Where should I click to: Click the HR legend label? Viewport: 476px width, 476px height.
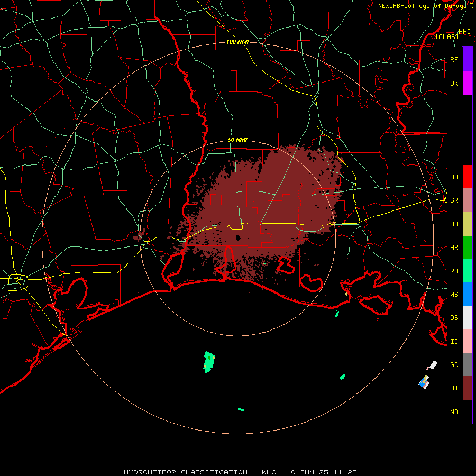(454, 248)
